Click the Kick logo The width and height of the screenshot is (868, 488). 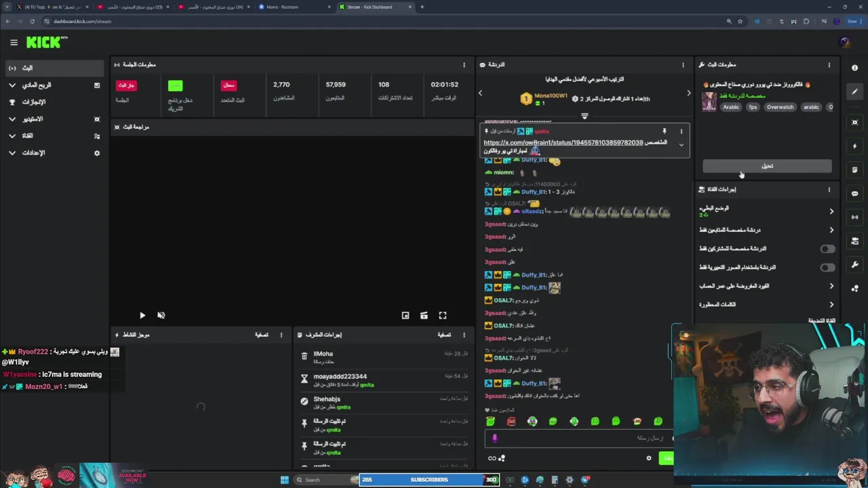coord(47,42)
